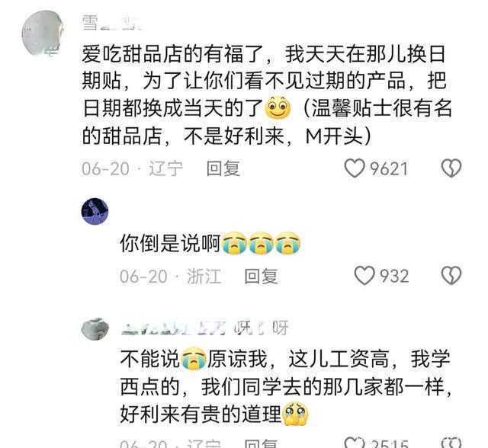This screenshot has width=488, height=448.
Task: Click 回复 on the bottom cut-off reply row
Action: click(x=261, y=443)
